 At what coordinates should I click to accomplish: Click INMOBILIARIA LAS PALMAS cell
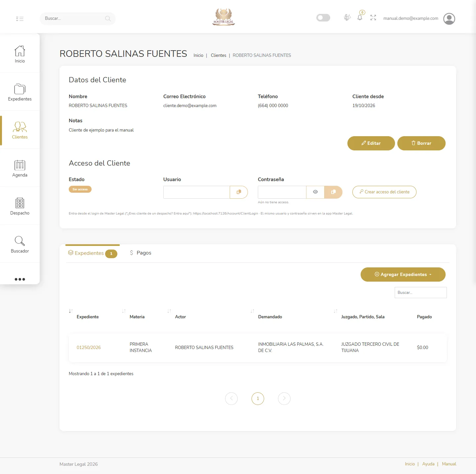point(291,347)
